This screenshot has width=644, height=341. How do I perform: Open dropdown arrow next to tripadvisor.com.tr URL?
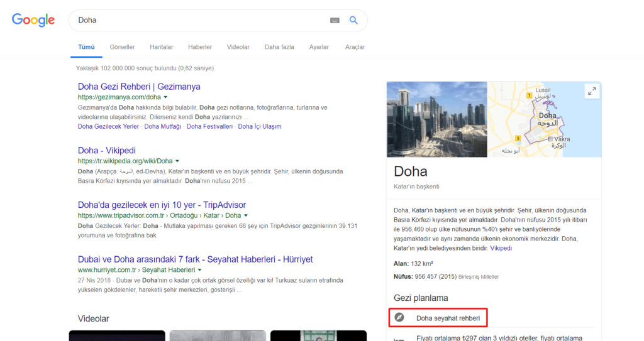[x=246, y=215]
